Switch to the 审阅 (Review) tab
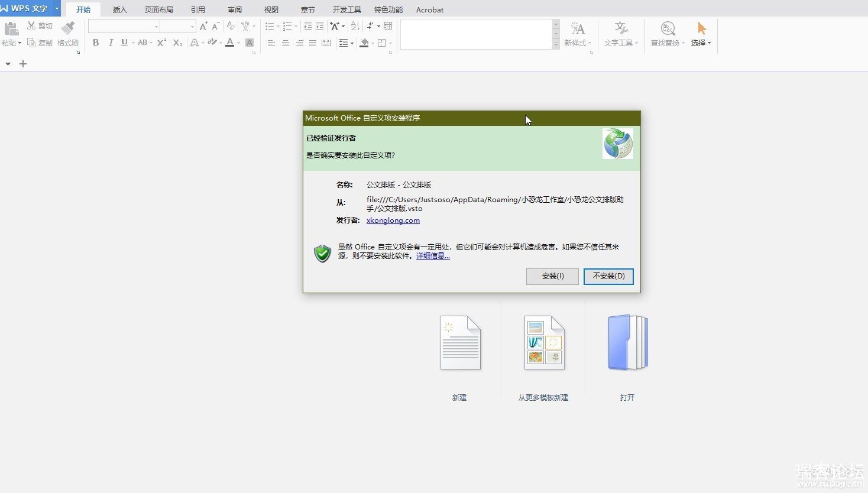This screenshot has width=868, height=493. 235,9
